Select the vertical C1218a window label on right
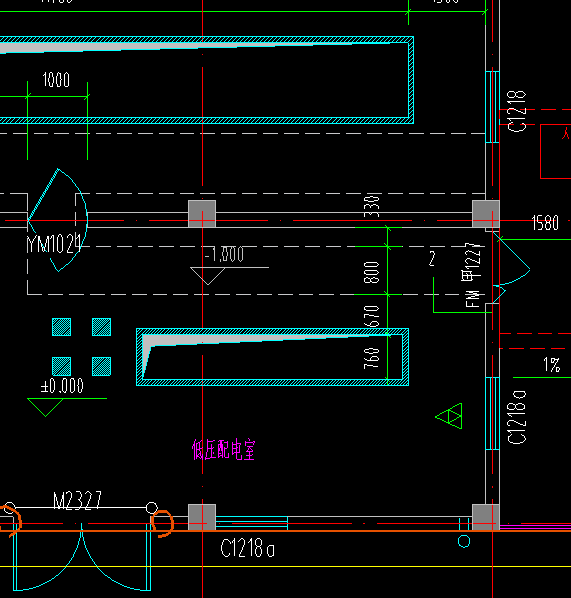Screen dimensions: 571x598 click(x=517, y=417)
